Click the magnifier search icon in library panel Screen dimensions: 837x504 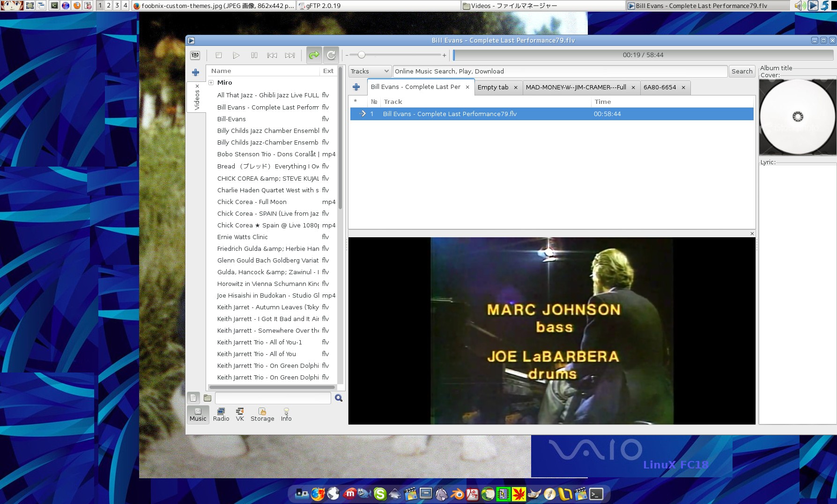[x=339, y=398]
